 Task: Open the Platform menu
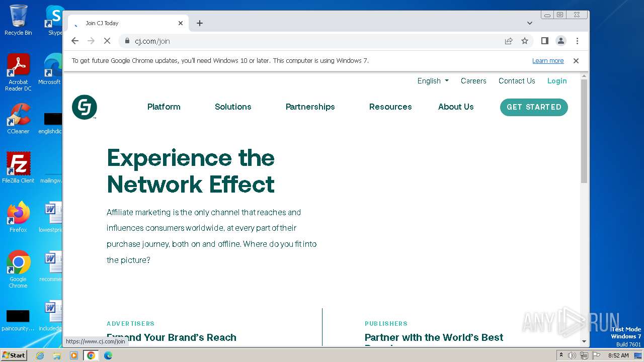click(164, 107)
